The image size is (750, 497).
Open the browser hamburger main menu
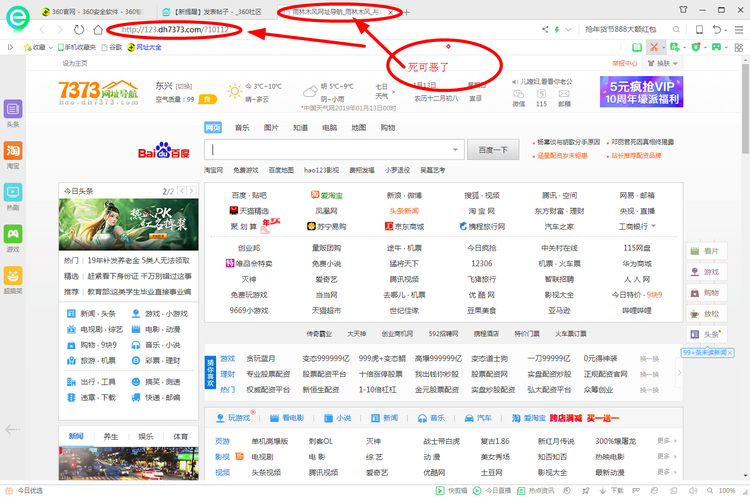point(739,30)
